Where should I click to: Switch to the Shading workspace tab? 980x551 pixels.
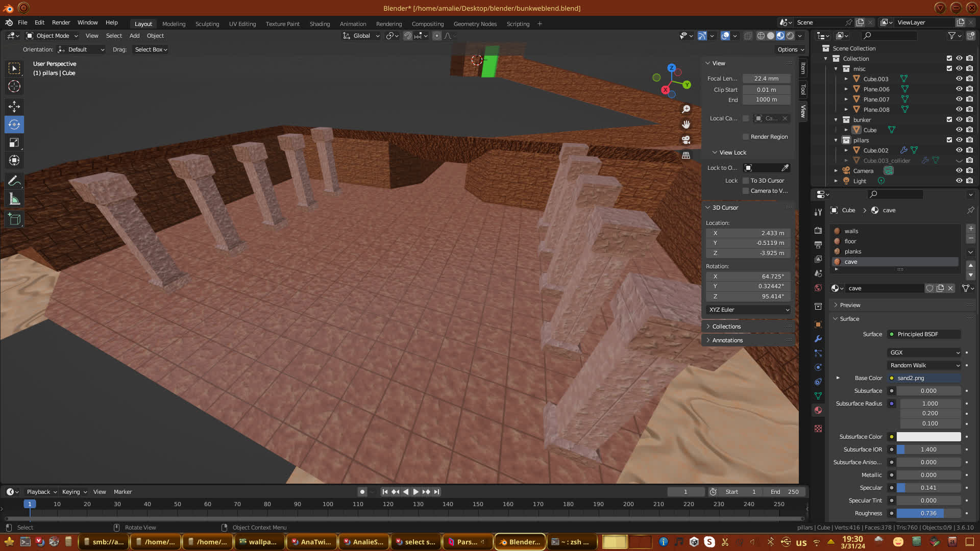pyautogui.click(x=320, y=24)
